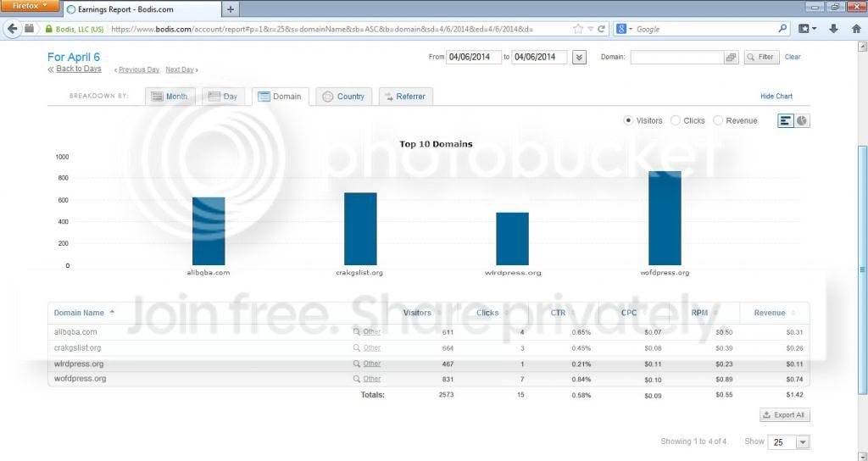
Task: Click into the to date field
Action: click(x=539, y=57)
